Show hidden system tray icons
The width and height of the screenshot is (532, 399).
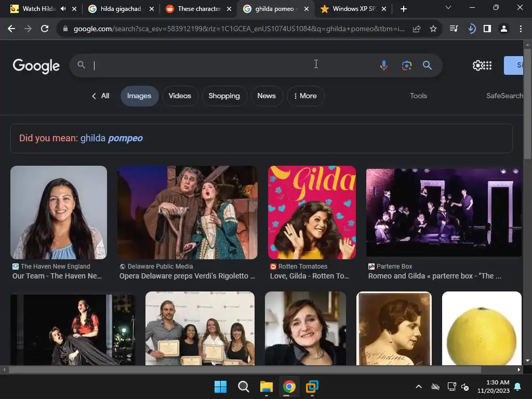[x=419, y=387]
